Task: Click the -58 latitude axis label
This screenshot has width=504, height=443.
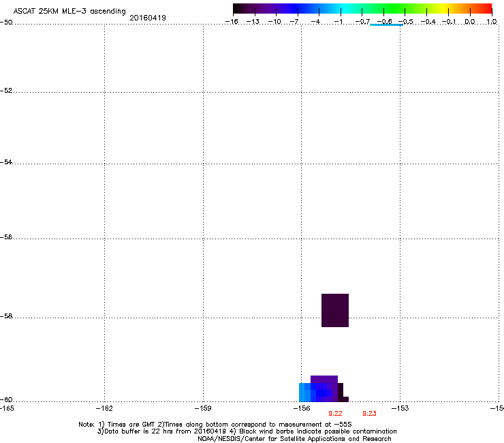Action: click(x=6, y=316)
